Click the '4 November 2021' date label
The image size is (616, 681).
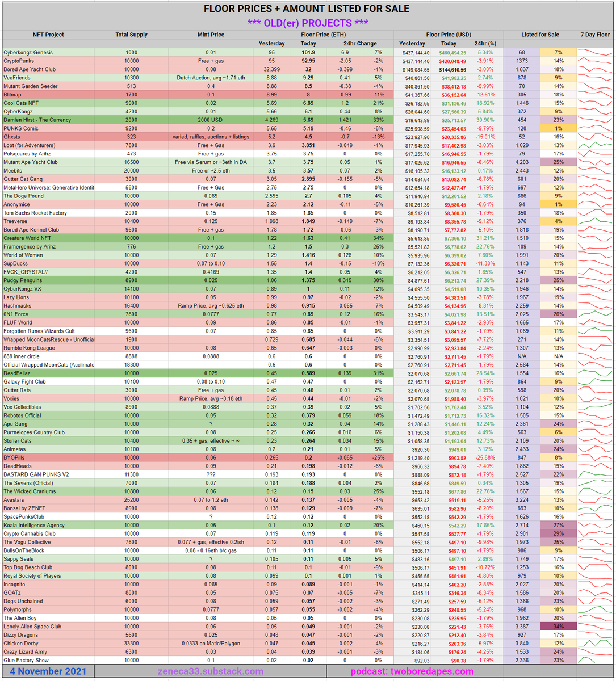click(47, 671)
